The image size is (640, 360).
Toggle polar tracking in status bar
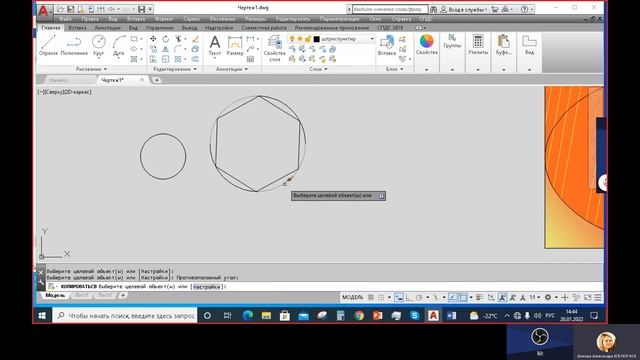coord(419,298)
